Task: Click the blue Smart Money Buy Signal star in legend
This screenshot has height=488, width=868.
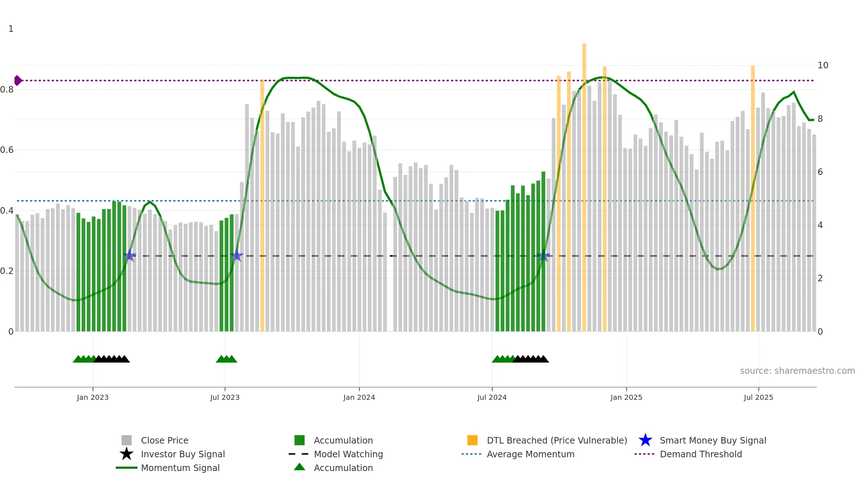Action: (645, 440)
